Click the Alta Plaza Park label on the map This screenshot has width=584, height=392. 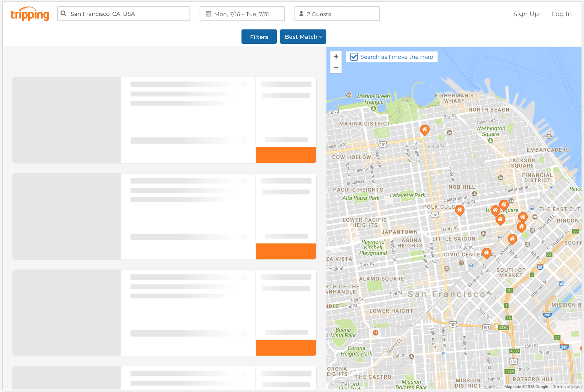click(x=361, y=198)
